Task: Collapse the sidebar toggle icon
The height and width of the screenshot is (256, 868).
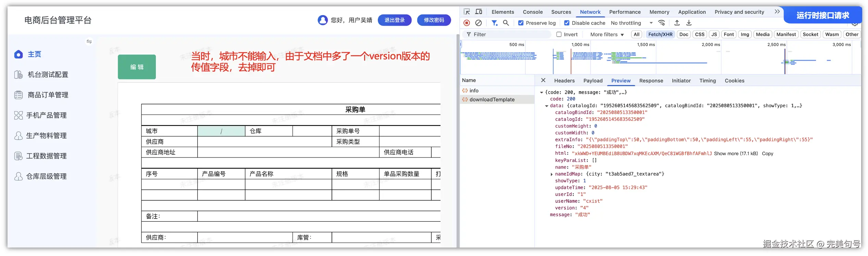Action: coord(89,42)
